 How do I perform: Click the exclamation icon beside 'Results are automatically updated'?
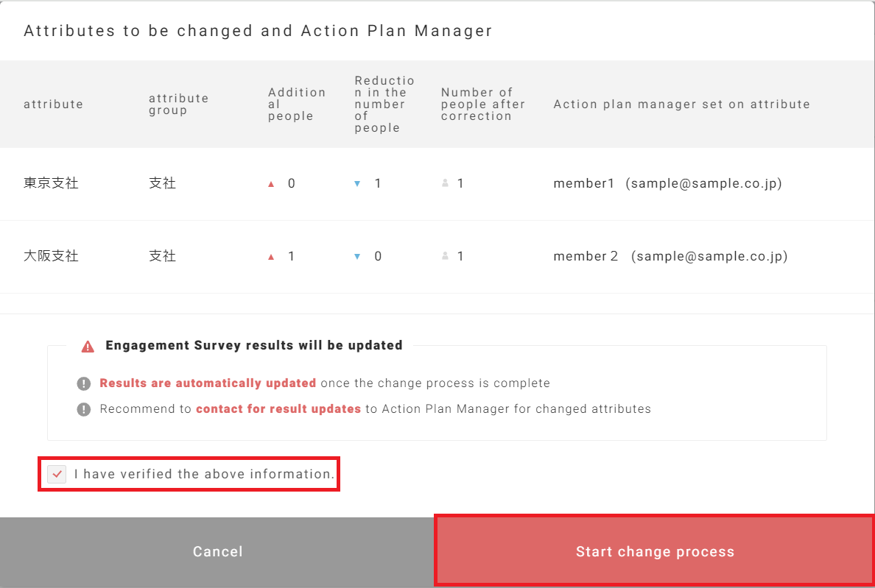coord(84,383)
